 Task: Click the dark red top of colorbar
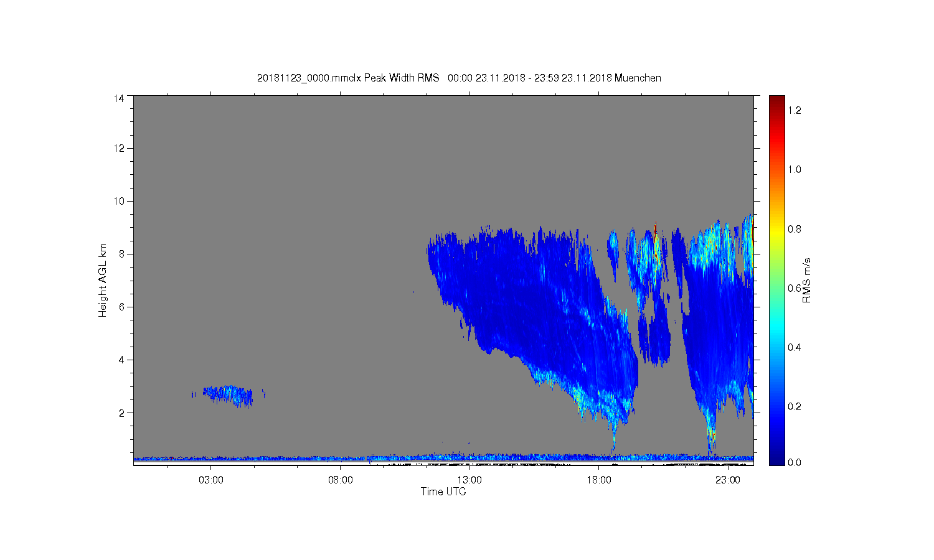coord(776,101)
